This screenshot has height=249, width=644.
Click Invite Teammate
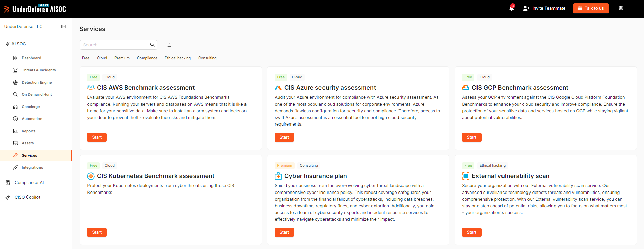coord(544,8)
